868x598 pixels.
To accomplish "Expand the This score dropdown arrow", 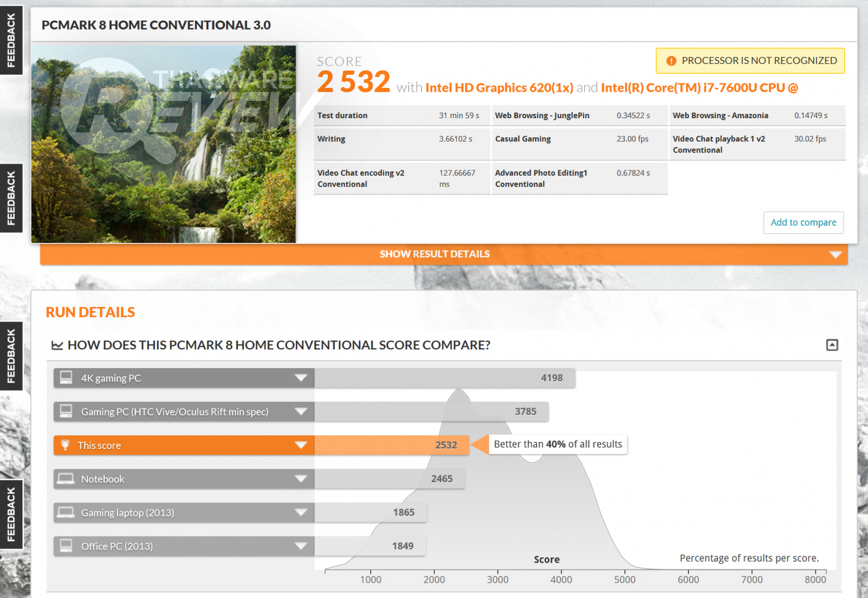I will 301,445.
